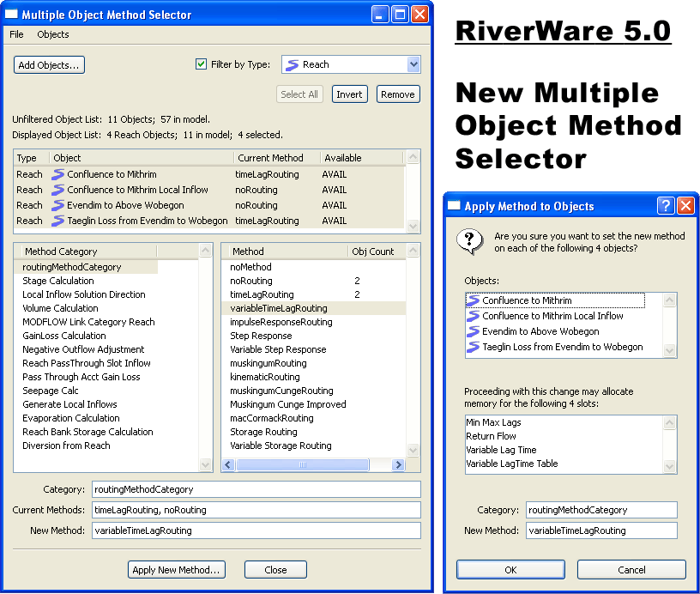Click New Method field in Apply Method dialog
This screenshot has height=594, width=700.
click(x=601, y=530)
